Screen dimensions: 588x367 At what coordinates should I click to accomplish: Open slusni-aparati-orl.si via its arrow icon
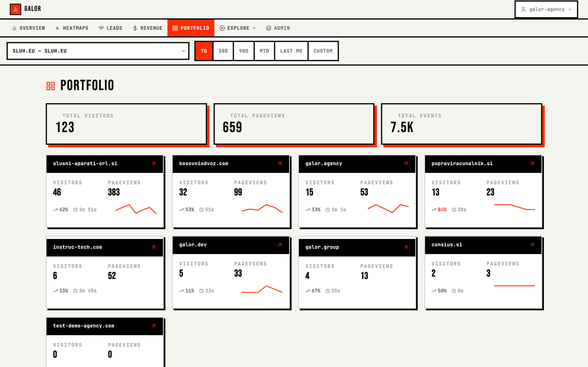(x=154, y=164)
